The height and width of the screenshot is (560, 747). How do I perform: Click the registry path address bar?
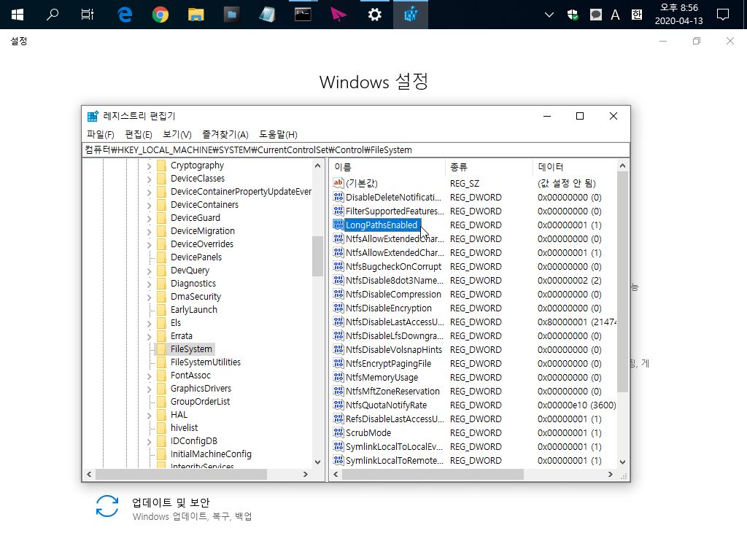coord(356,150)
